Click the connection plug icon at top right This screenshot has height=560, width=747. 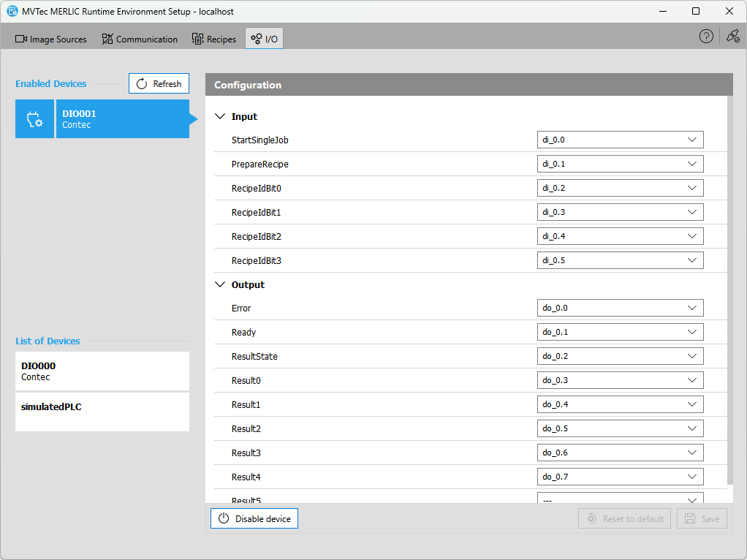(x=732, y=37)
